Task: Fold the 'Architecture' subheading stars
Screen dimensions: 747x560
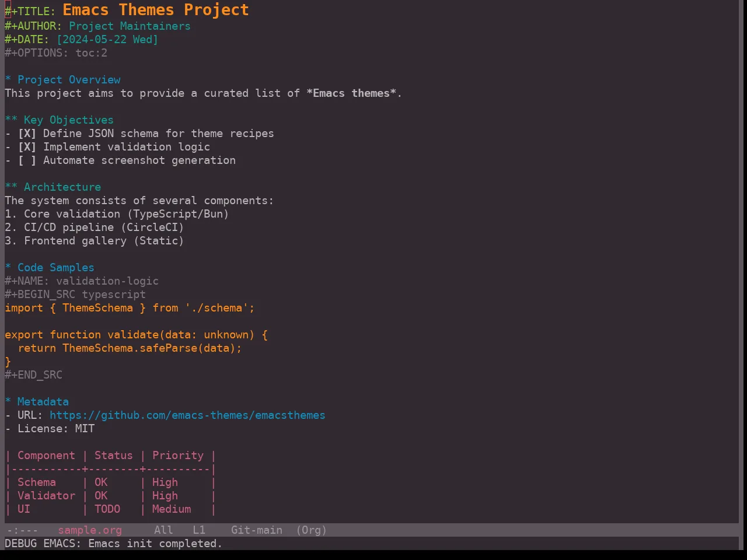Action: click(x=11, y=187)
